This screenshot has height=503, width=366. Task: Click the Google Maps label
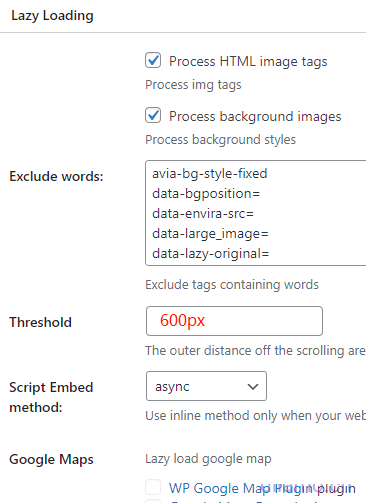51,459
